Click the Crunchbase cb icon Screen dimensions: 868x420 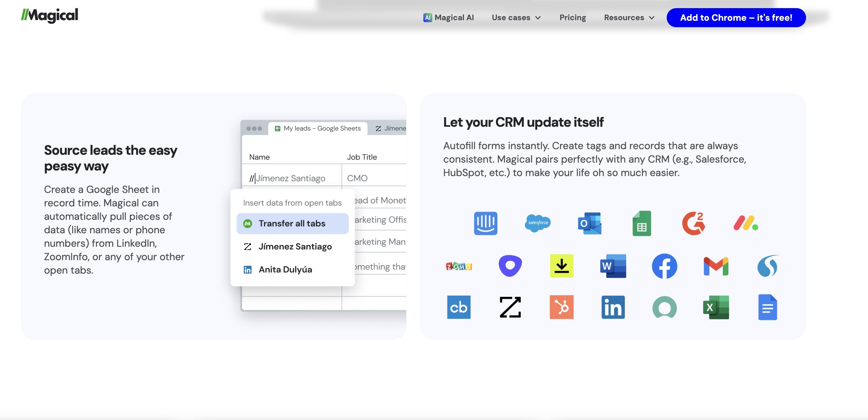(x=459, y=307)
